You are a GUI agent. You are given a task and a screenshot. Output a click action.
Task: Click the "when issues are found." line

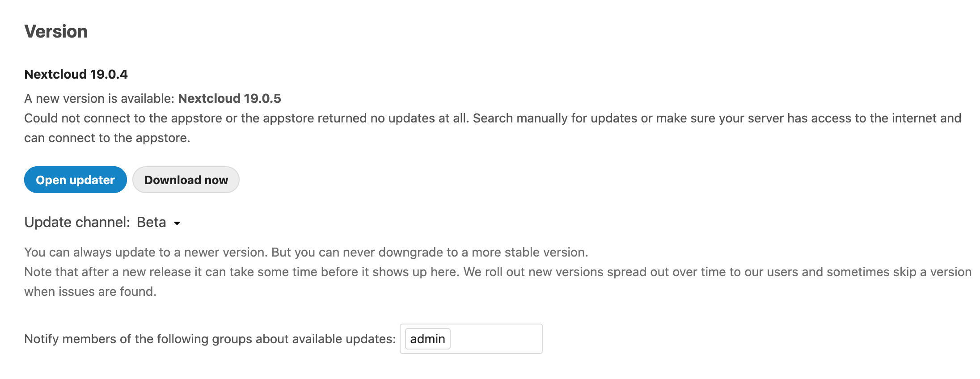(90, 291)
